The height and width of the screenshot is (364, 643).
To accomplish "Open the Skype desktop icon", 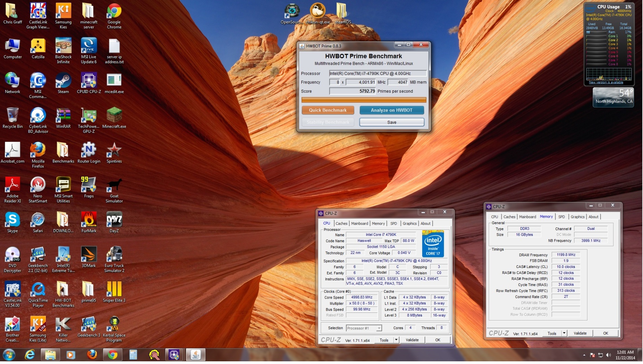I will [x=12, y=222].
